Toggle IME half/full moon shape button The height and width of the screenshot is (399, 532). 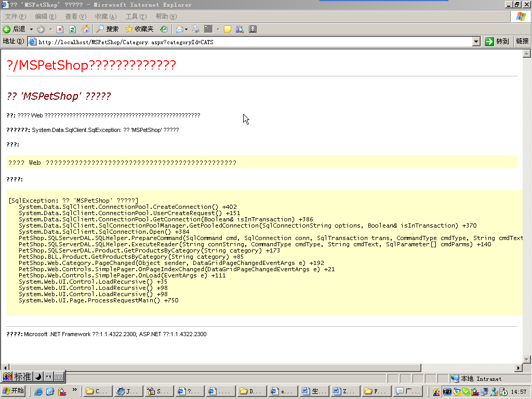[38, 377]
